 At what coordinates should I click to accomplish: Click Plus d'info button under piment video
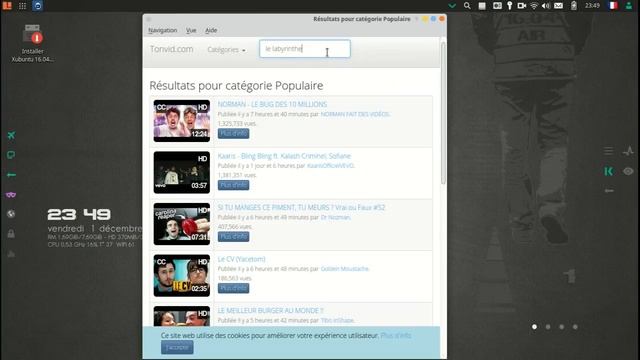[233, 236]
